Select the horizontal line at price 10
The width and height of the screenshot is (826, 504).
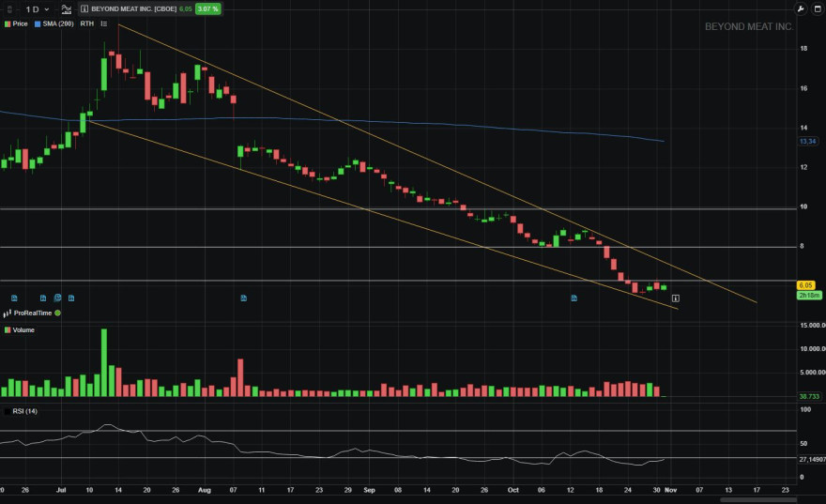click(398, 209)
